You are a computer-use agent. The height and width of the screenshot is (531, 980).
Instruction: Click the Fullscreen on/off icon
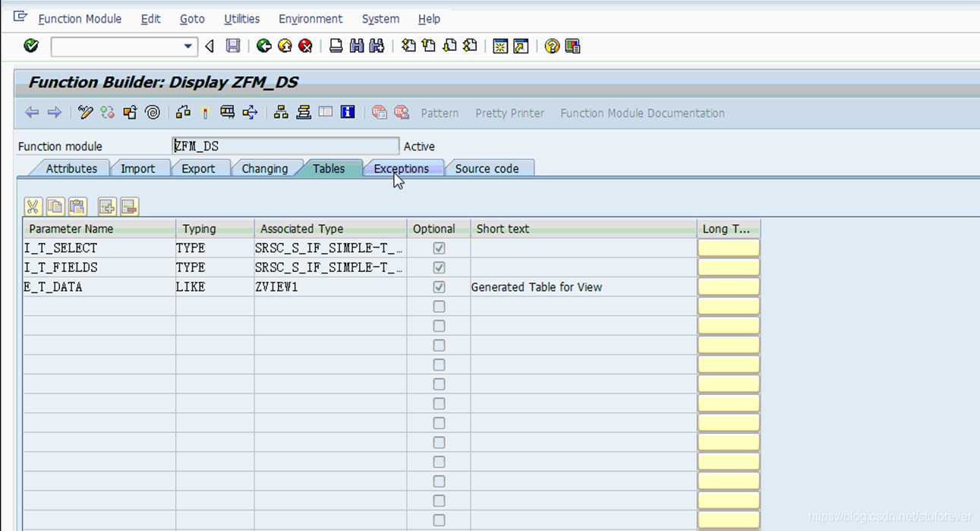(326, 112)
